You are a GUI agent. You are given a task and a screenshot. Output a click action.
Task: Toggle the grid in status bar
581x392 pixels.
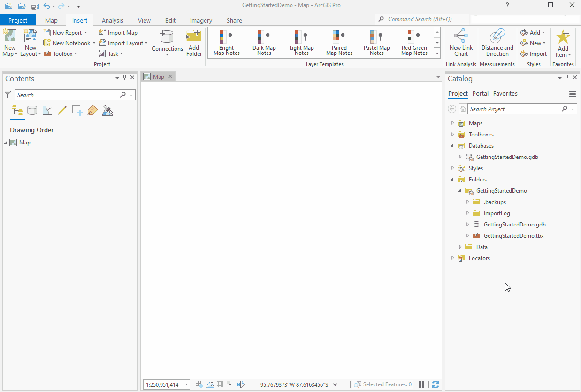click(220, 384)
